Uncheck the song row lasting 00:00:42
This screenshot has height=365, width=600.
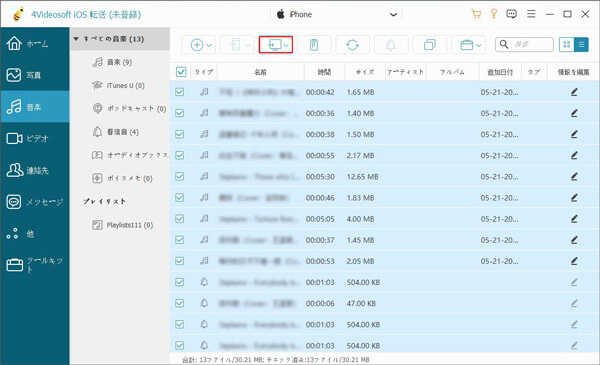pyautogui.click(x=179, y=92)
